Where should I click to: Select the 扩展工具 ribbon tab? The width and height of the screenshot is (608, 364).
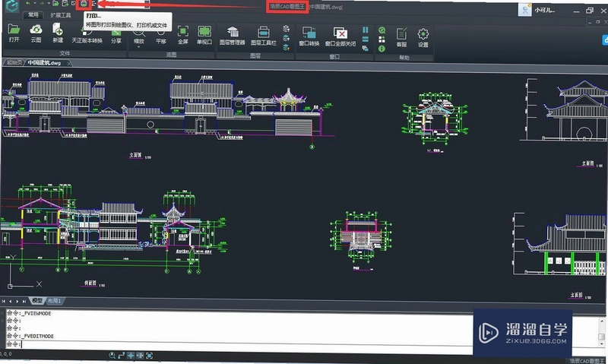pyautogui.click(x=61, y=15)
